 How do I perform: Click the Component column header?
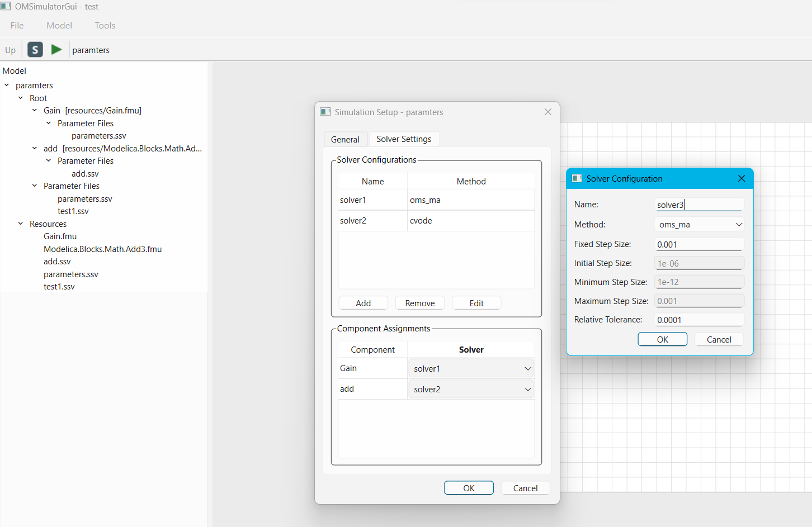tap(373, 350)
